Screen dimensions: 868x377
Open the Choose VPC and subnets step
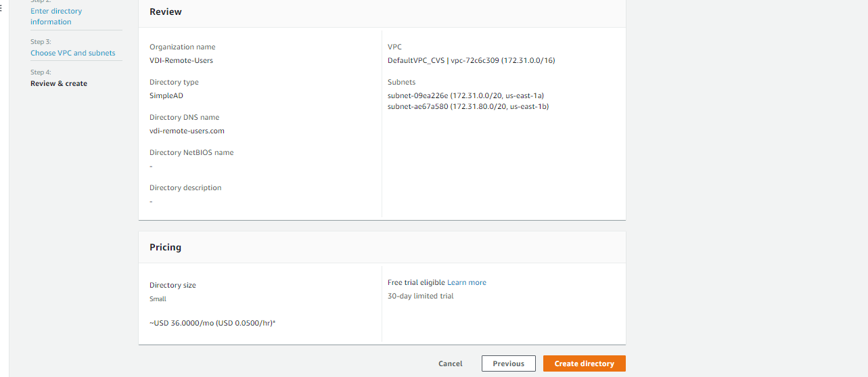click(x=73, y=53)
